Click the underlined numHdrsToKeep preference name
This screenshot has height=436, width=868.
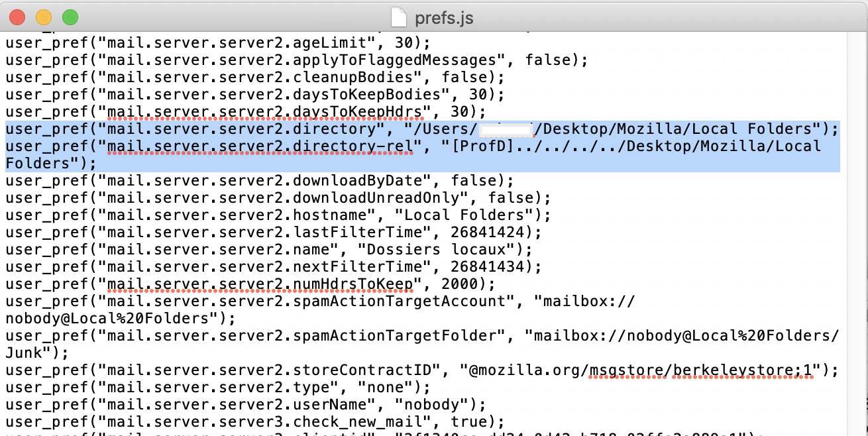265,284
